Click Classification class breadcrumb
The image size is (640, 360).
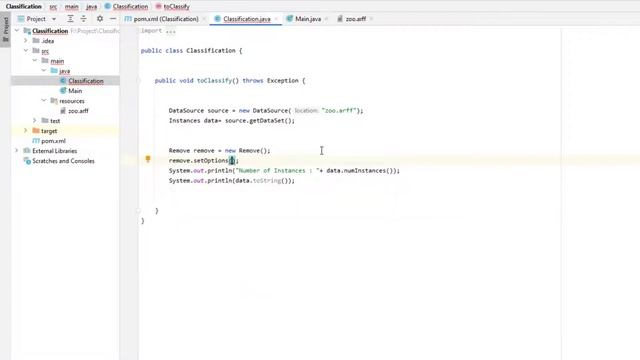[126, 7]
